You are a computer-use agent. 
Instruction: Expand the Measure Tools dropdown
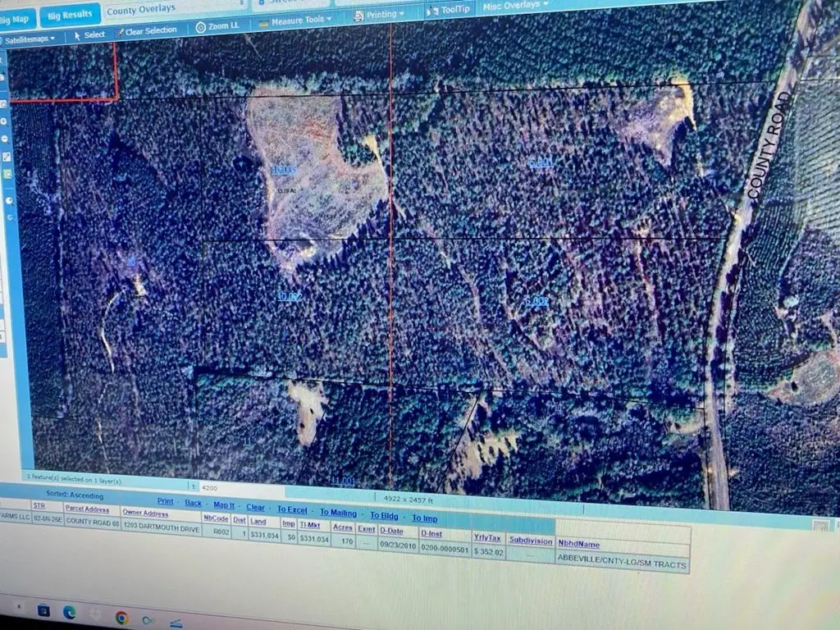(295, 20)
